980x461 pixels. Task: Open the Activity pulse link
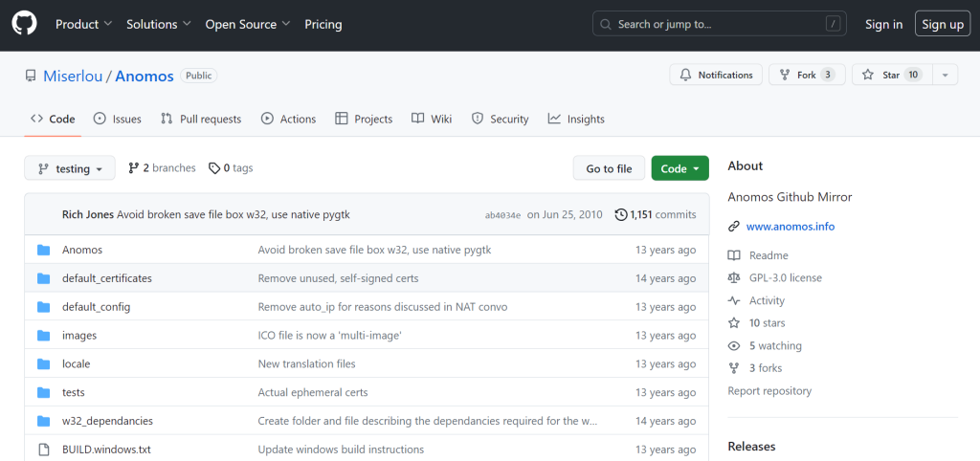pyautogui.click(x=767, y=300)
